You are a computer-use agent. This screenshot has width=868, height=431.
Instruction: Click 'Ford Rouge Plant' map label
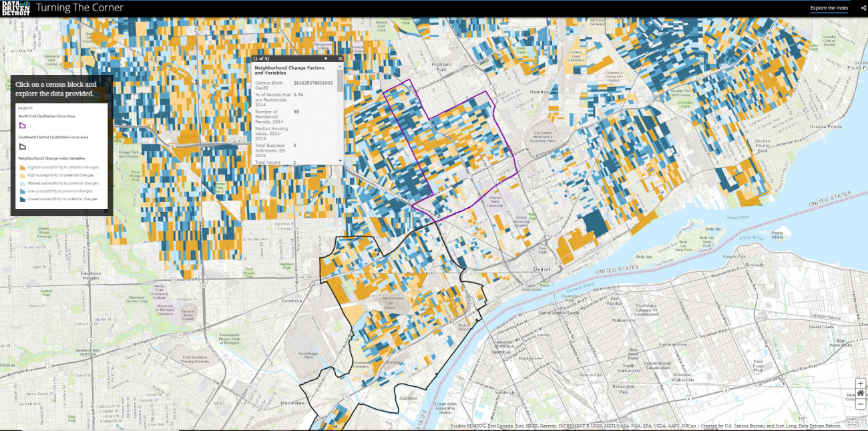(x=308, y=354)
